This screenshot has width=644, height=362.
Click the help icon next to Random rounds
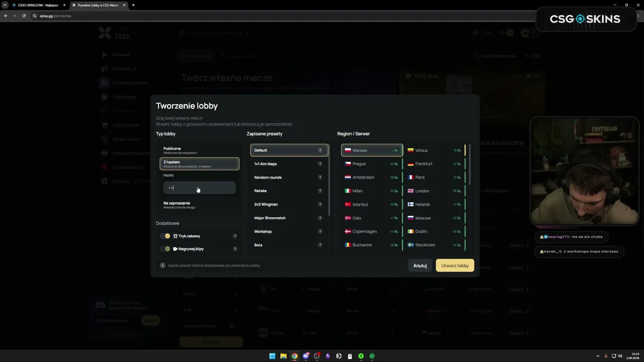pos(320,177)
